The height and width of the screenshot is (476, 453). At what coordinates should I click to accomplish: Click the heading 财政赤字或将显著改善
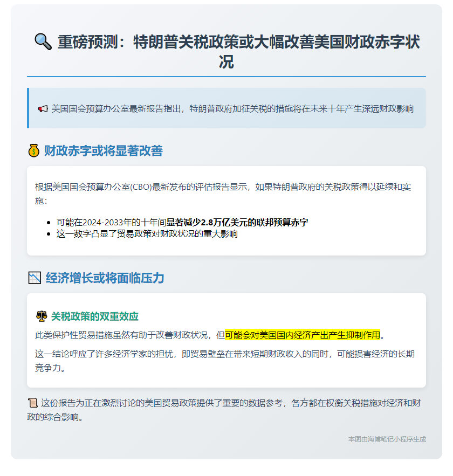pyautogui.click(x=103, y=151)
